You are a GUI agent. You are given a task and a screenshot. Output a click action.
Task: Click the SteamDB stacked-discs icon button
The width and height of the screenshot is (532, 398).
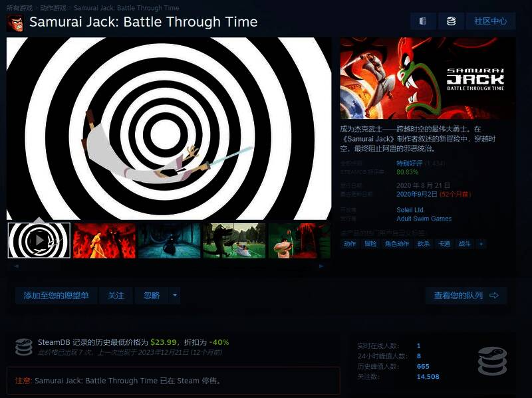point(451,21)
